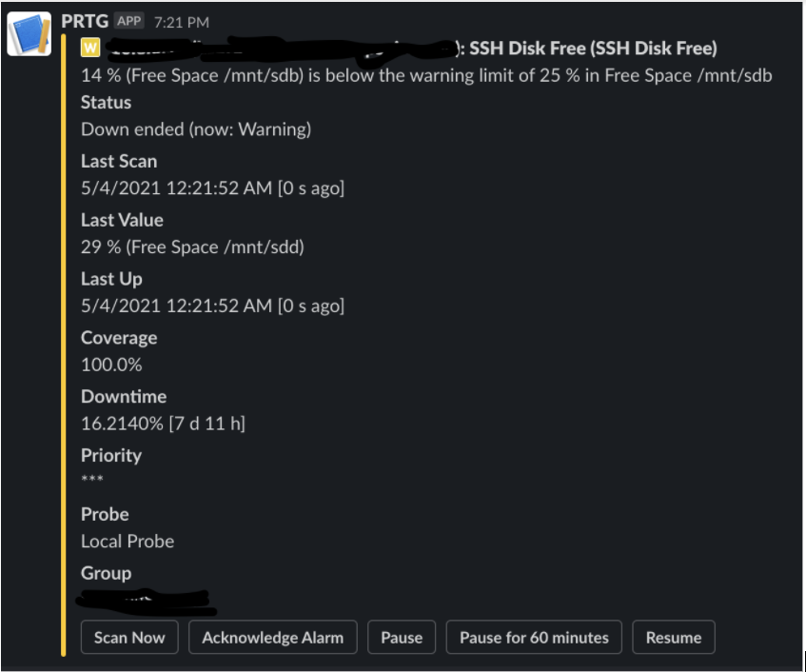806x672 pixels.
Task: Pause the sensor with the Pause button
Action: click(x=402, y=637)
